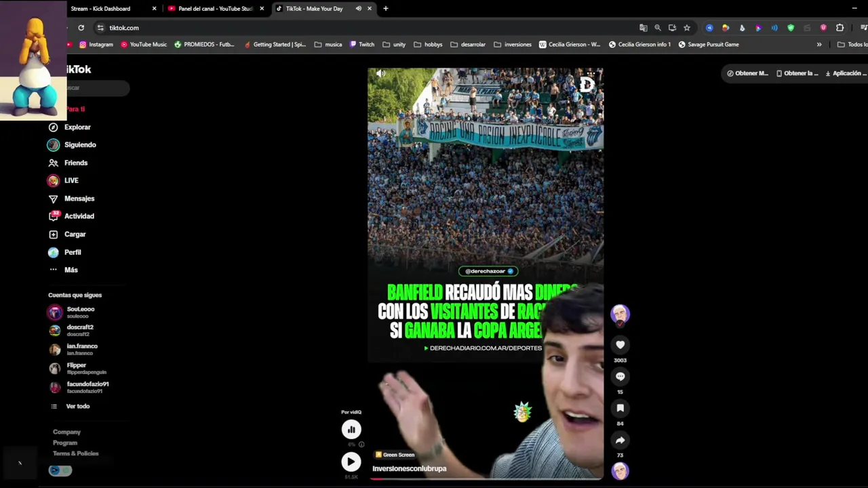Expand the Program footer section

[x=65, y=443]
